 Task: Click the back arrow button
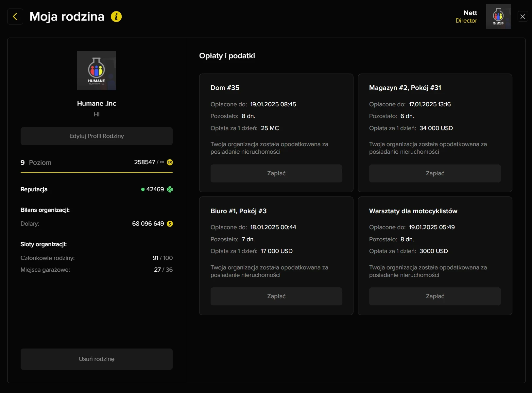click(x=15, y=17)
